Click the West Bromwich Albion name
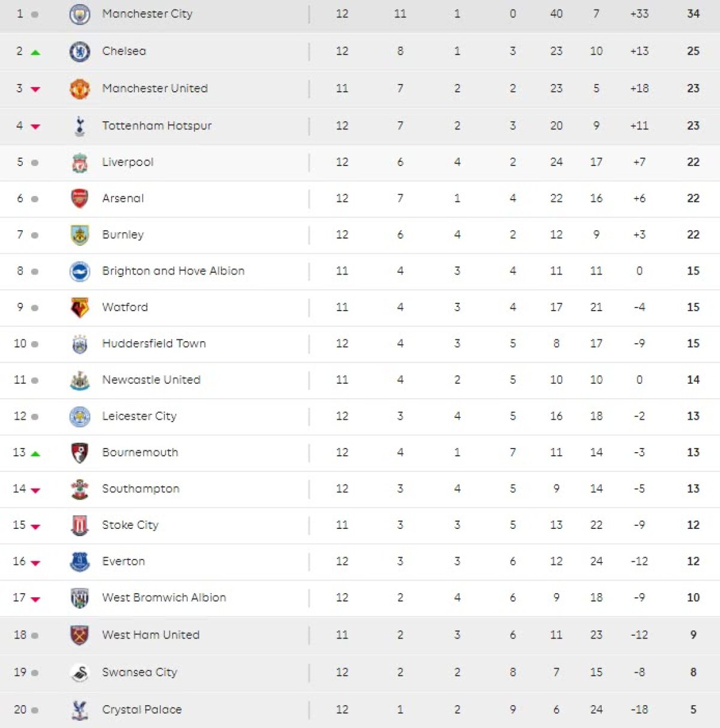 164,598
